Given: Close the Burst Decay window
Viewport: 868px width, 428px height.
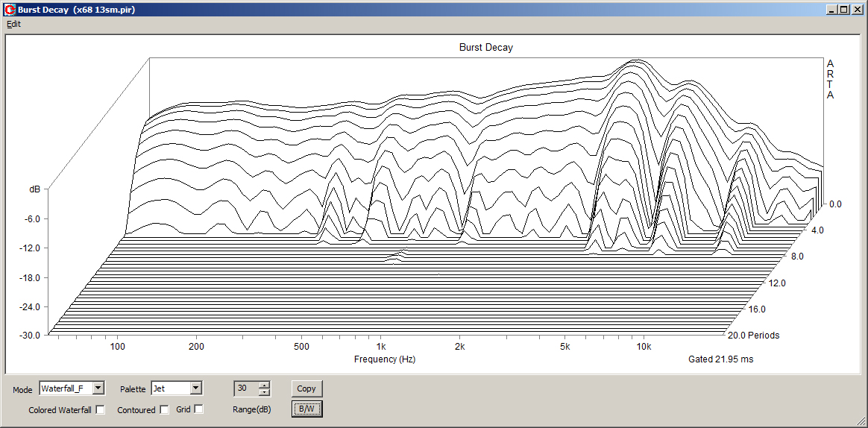Looking at the screenshot, I should pyautogui.click(x=857, y=10).
